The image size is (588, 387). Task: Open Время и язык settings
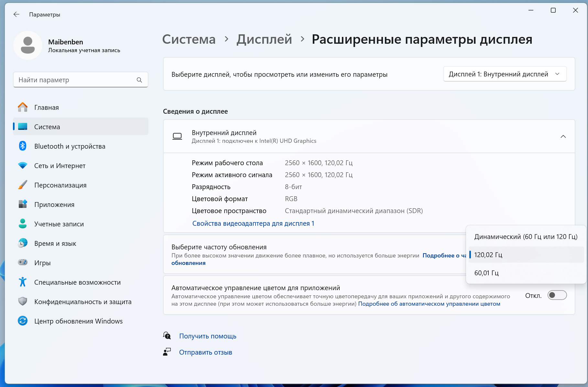click(x=81, y=244)
